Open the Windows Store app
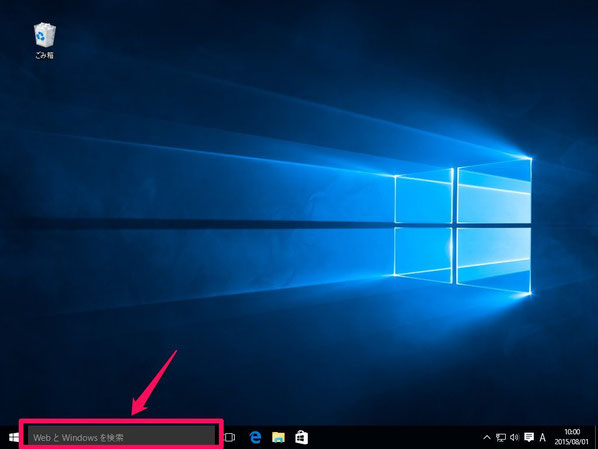The image size is (598, 449). coord(301,437)
